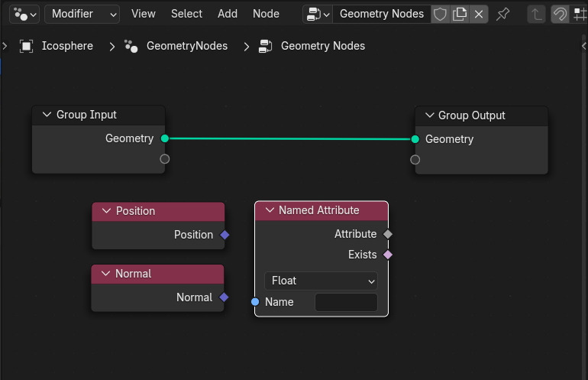Click the go to parent node tree arrow

tap(536, 15)
